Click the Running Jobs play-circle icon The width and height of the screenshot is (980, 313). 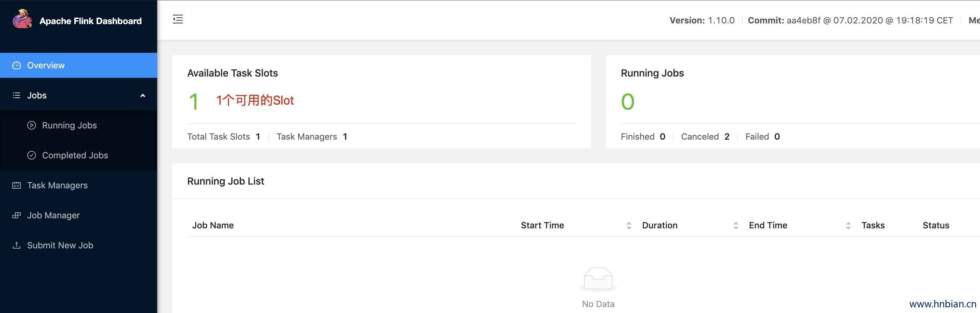pyautogui.click(x=32, y=125)
